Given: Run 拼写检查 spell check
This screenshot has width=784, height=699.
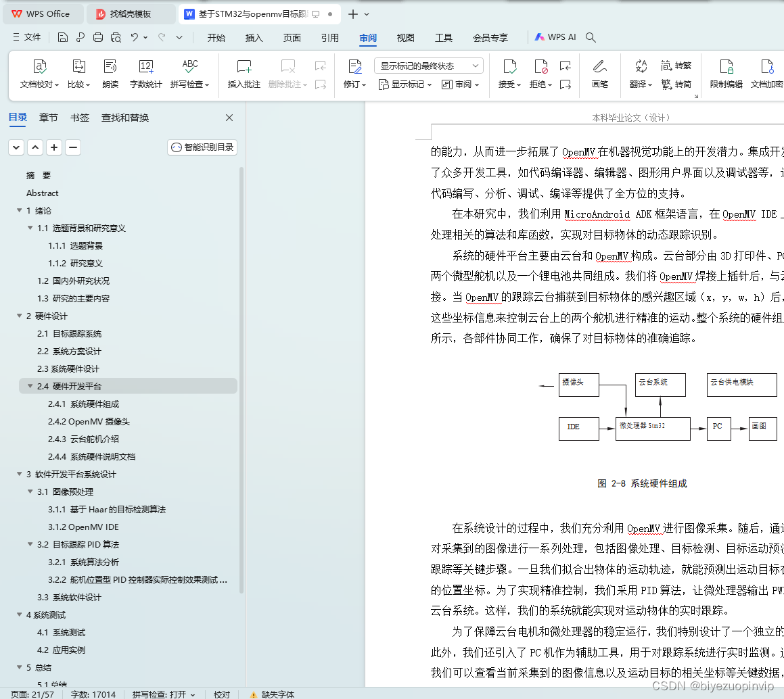Looking at the screenshot, I should tap(190, 74).
